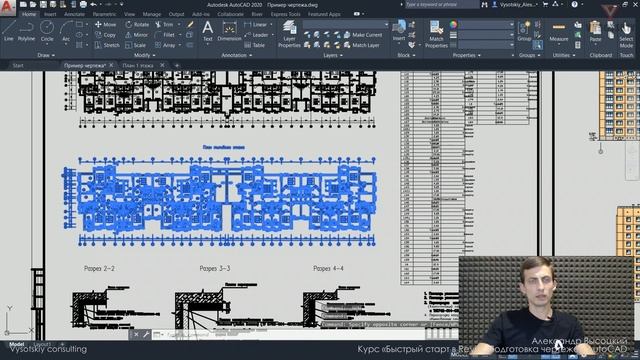Select the Dimension tool
Viewport: 640px width, 360px height.
pos(229,31)
